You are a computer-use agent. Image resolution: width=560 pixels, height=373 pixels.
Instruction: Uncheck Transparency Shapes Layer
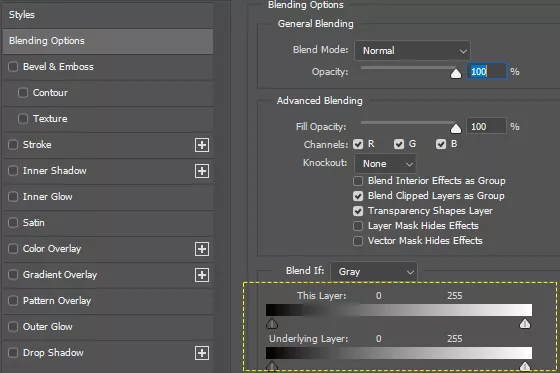point(358,211)
